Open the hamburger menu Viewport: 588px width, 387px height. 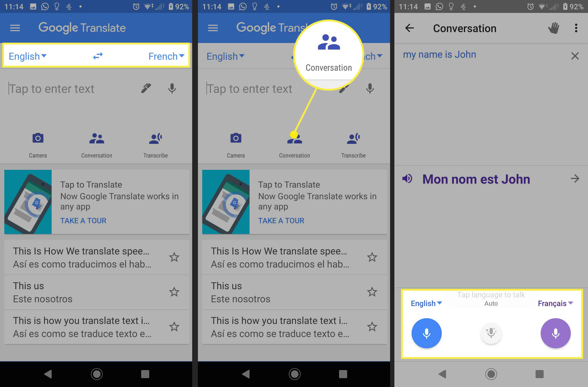coord(15,28)
